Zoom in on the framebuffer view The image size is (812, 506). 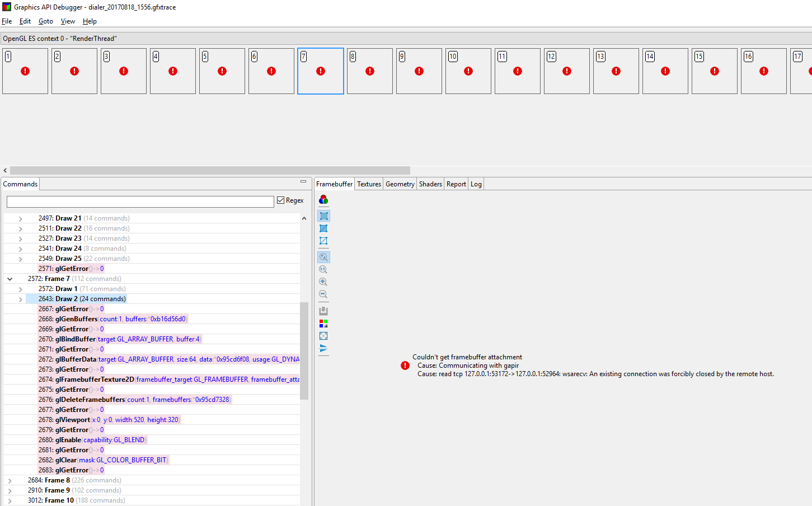click(323, 282)
